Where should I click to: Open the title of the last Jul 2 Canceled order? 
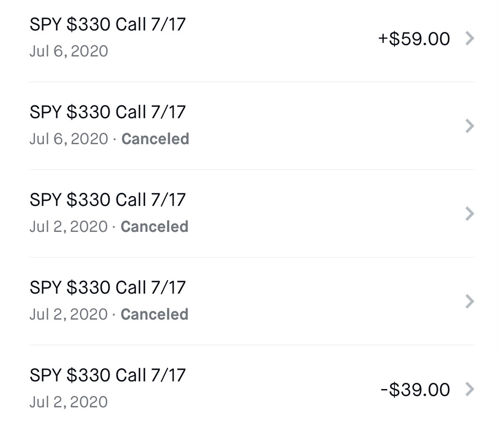point(108,287)
